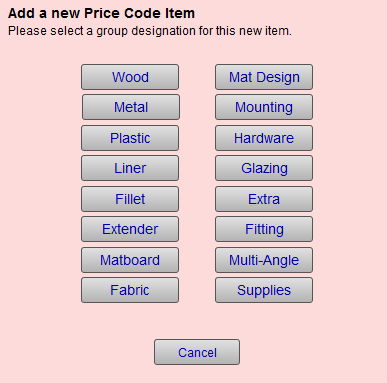
Task: Select the Wood group button
Action: 130,77
